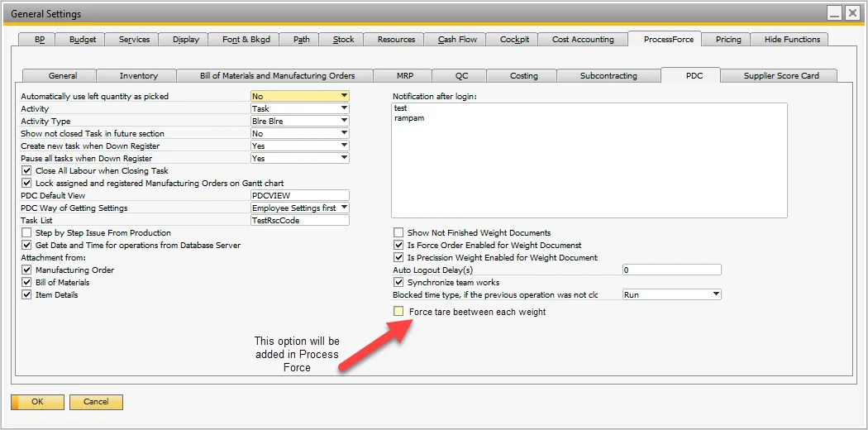Click the Notification after login text area

click(589, 160)
